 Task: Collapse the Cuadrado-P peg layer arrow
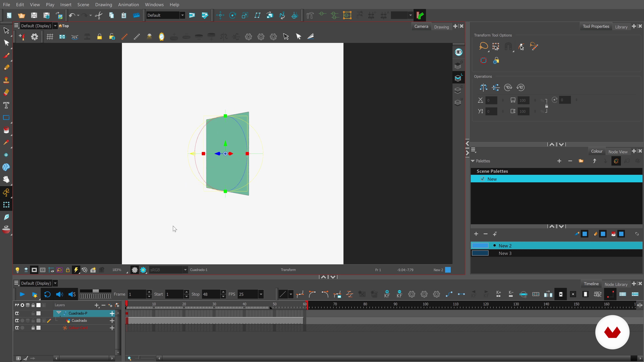[x=59, y=313]
